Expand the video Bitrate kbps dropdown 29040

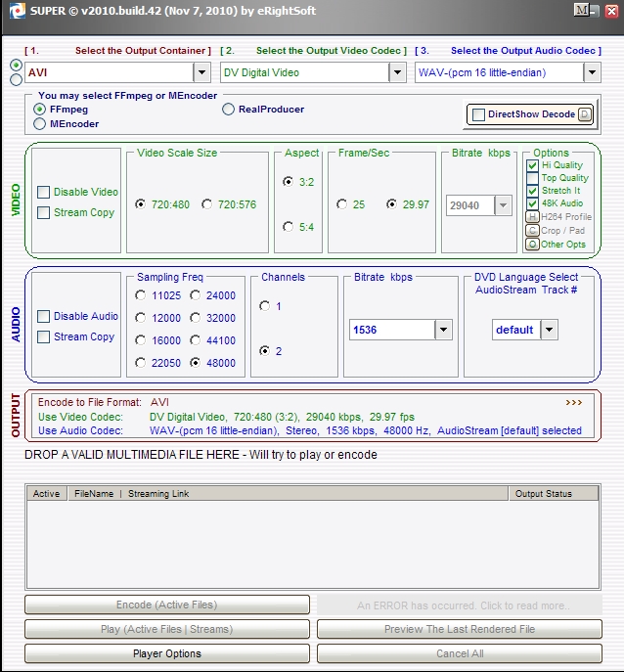503,205
